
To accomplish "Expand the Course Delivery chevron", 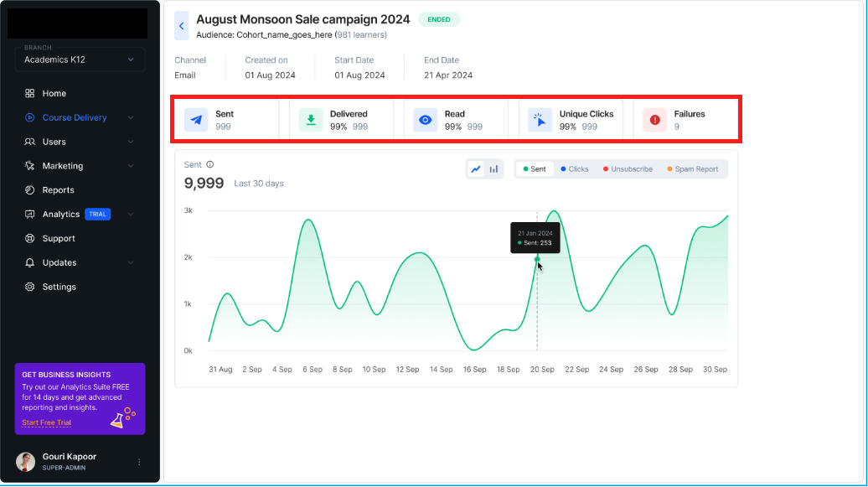I will (x=131, y=117).
